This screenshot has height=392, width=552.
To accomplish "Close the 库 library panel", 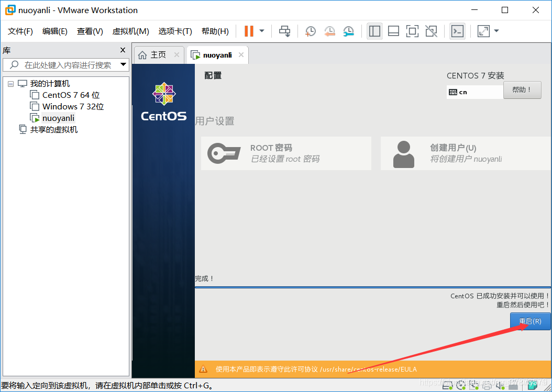I will [123, 50].
